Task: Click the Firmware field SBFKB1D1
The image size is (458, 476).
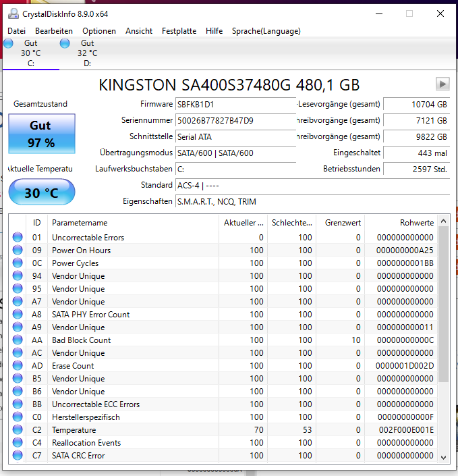Action: point(235,105)
